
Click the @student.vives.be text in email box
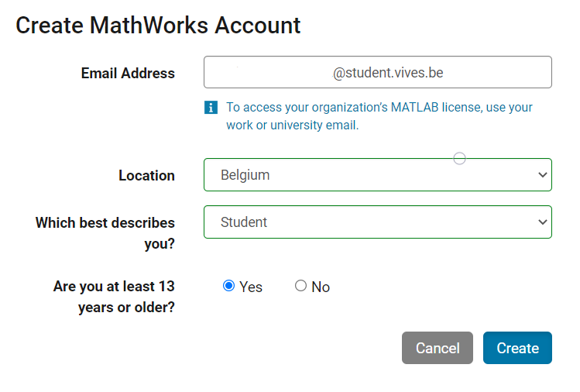[x=388, y=73]
